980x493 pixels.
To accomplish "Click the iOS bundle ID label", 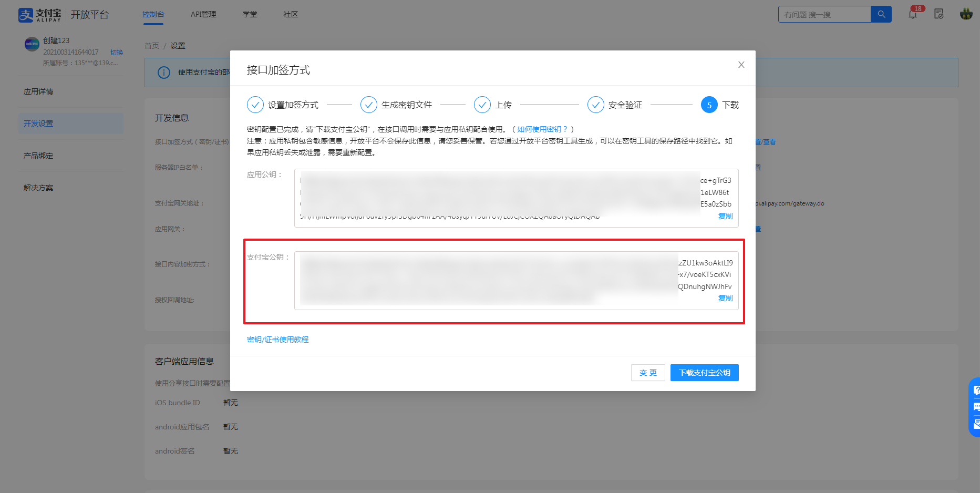I will pyautogui.click(x=178, y=403).
